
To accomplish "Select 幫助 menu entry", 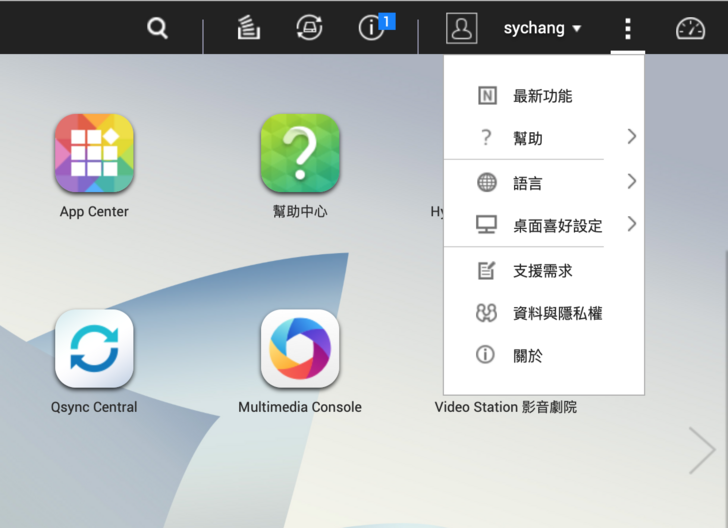I will [x=544, y=138].
